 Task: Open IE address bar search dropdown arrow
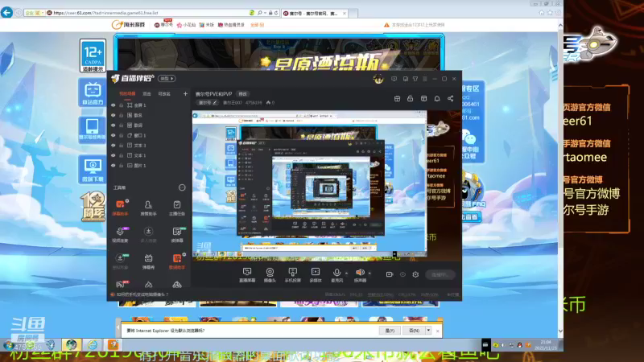(265, 13)
